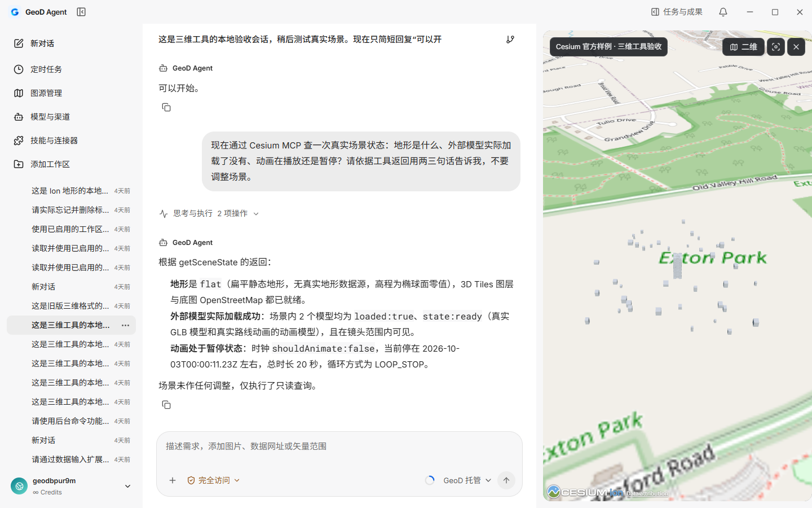
Task: Open more options for selected conversation
Action: (x=125, y=325)
